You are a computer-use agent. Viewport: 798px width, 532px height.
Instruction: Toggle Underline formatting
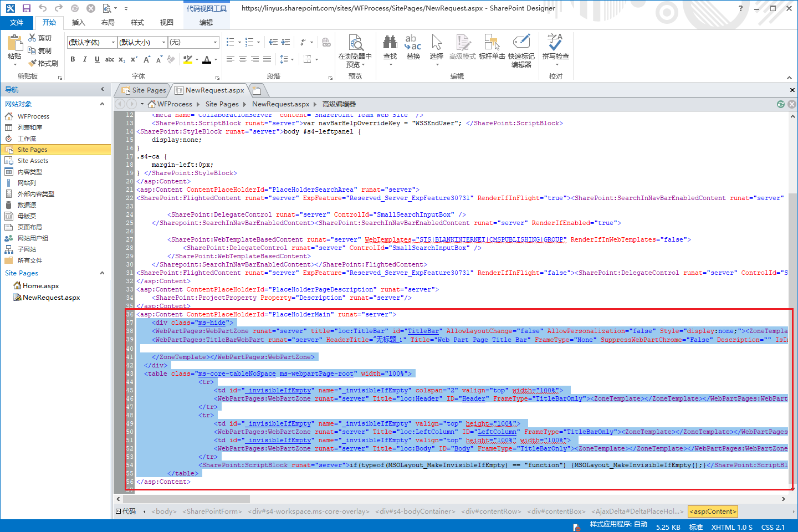pyautogui.click(x=97, y=59)
